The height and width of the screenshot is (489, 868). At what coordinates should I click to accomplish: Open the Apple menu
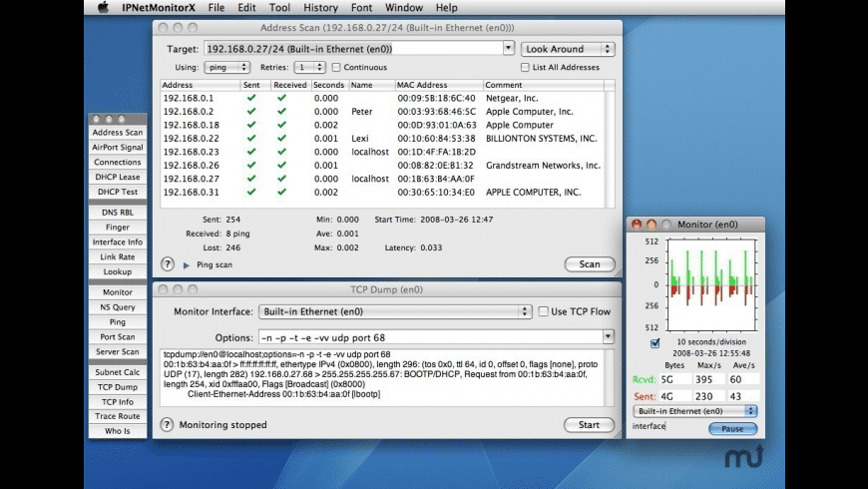pyautogui.click(x=103, y=8)
